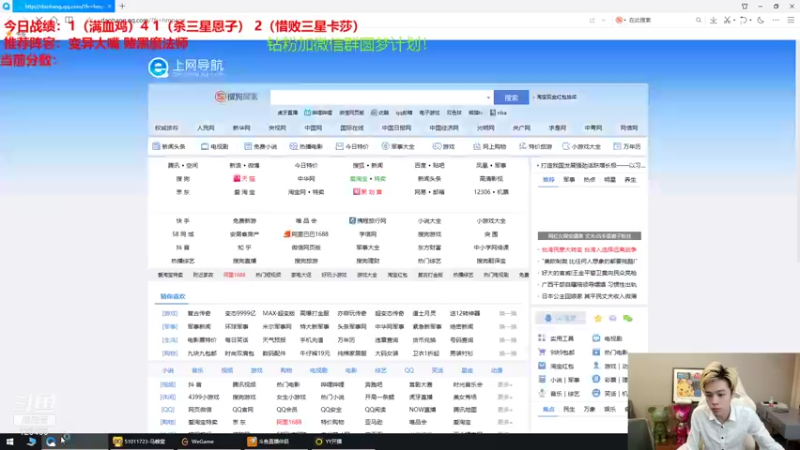Image resolution: width=800 pixels, height=450 pixels.
Task: Open 人民网 in top site bar
Action: click(x=206, y=128)
